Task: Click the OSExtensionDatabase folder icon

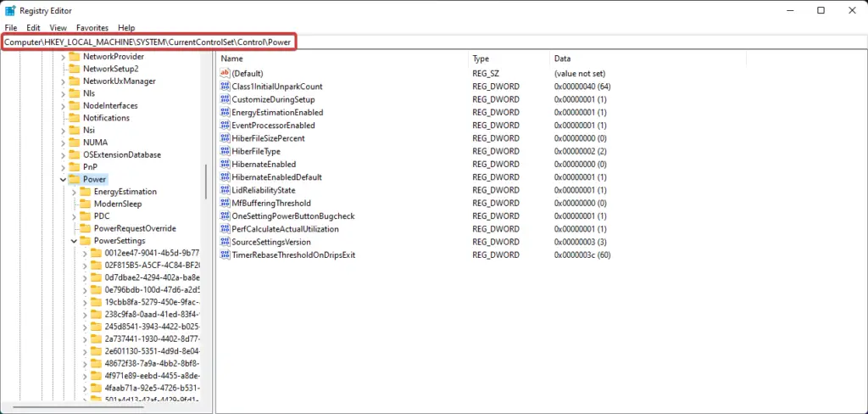Action: click(x=75, y=154)
